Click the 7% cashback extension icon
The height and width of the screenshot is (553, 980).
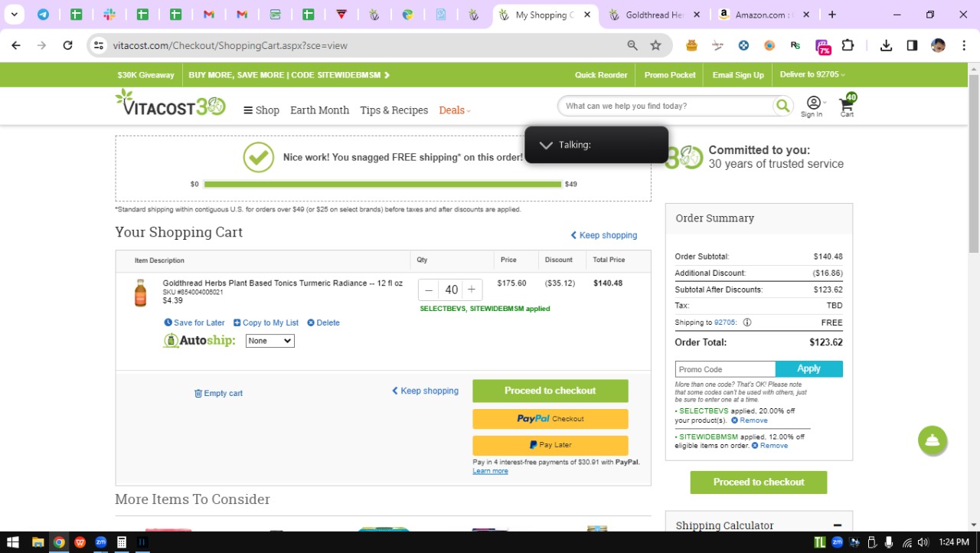823,47
